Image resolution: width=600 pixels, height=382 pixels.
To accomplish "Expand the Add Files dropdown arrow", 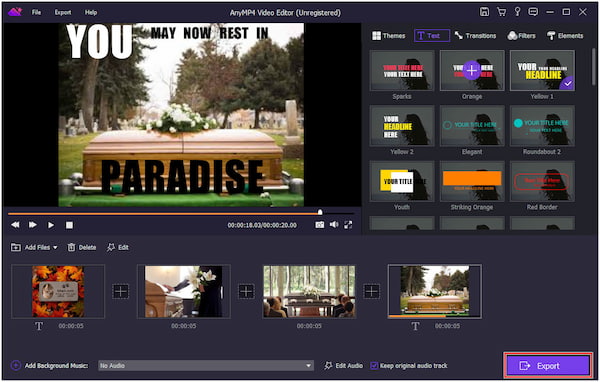I will [55, 248].
